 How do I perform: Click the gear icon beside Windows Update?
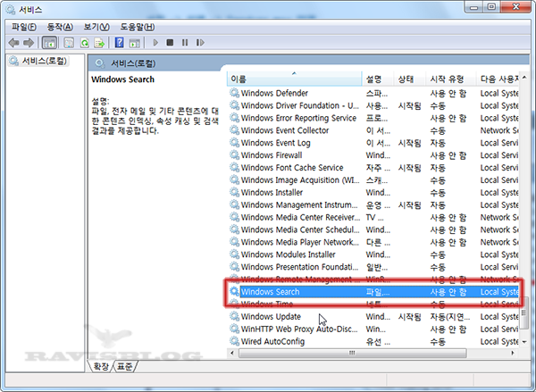tap(234, 316)
